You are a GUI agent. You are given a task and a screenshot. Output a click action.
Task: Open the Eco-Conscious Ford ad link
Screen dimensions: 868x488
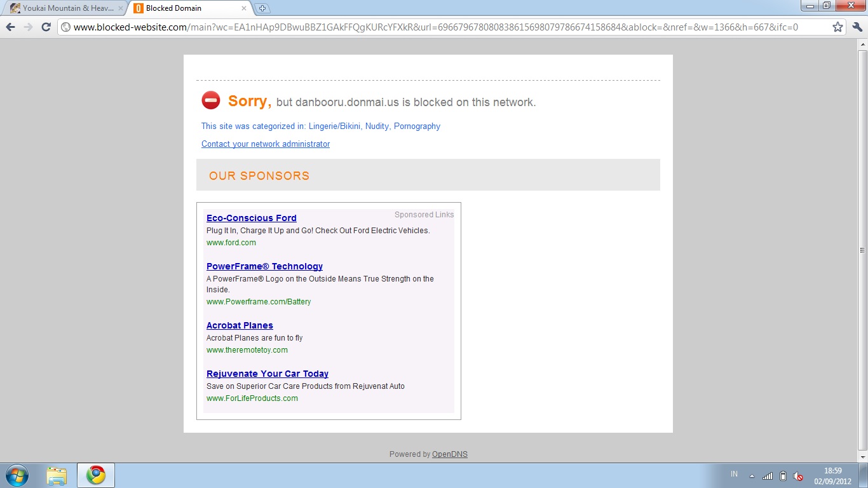[x=252, y=218]
